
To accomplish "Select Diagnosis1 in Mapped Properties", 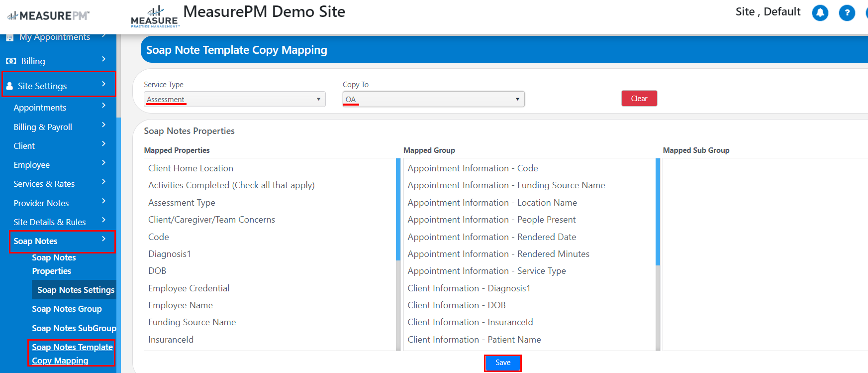I will 170,254.
